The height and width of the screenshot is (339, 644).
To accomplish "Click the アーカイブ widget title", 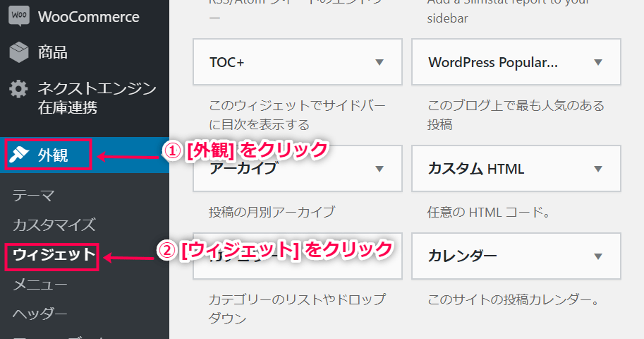I will pos(243,169).
